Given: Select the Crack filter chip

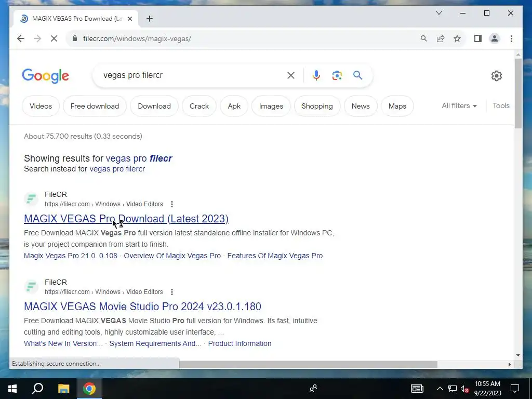Looking at the screenshot, I should click(199, 106).
